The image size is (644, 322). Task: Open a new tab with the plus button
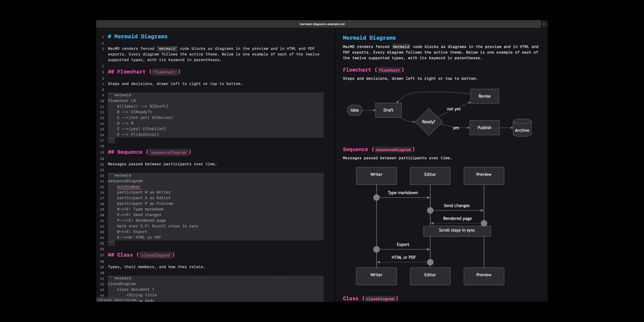(544, 24)
